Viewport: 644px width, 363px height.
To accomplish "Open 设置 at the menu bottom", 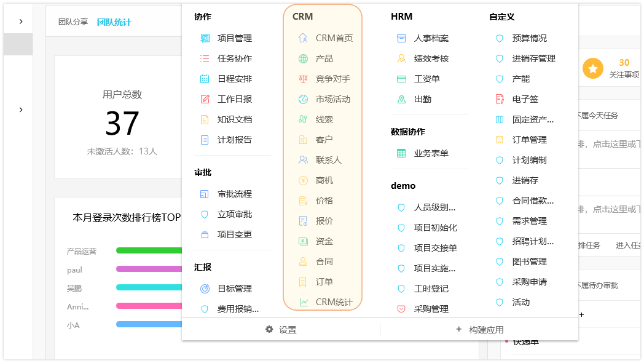I will pos(281,330).
